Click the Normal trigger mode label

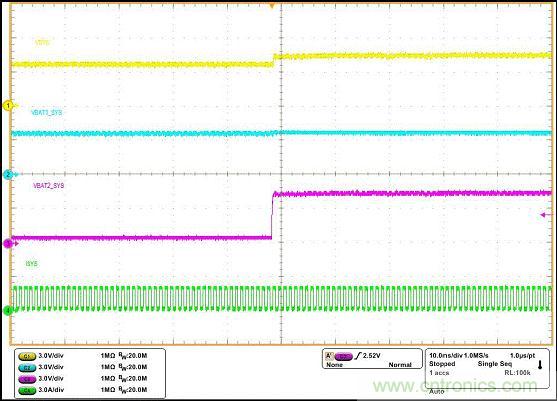point(400,365)
